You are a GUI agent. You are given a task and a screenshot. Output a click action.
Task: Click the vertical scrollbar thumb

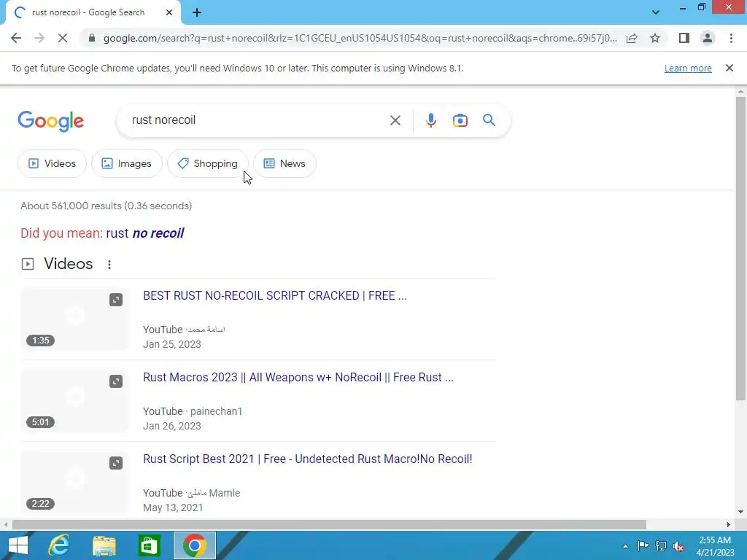pyautogui.click(x=740, y=248)
